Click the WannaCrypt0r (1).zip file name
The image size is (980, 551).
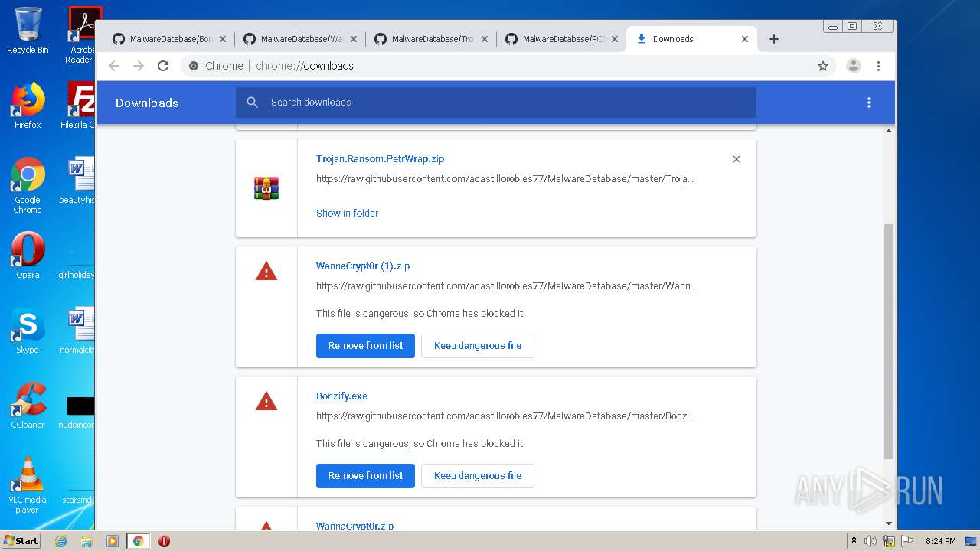[363, 266]
